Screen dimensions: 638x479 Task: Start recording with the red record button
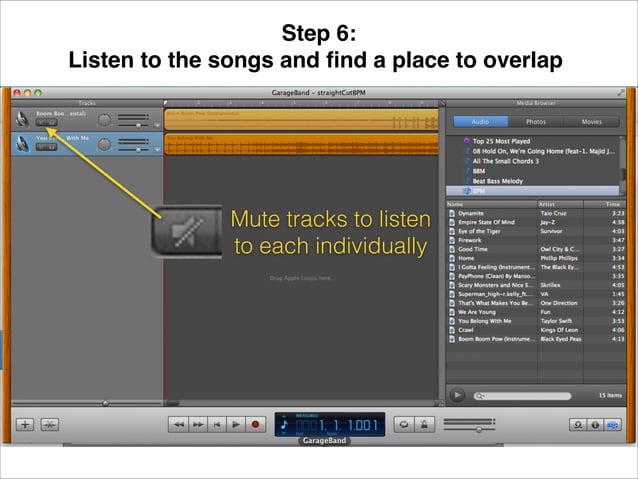(256, 424)
